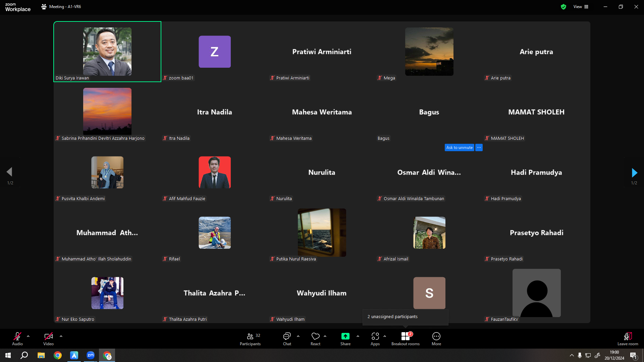Expand apps options caret beside Apps
Image resolution: width=644 pixels, height=362 pixels.
coord(385,336)
